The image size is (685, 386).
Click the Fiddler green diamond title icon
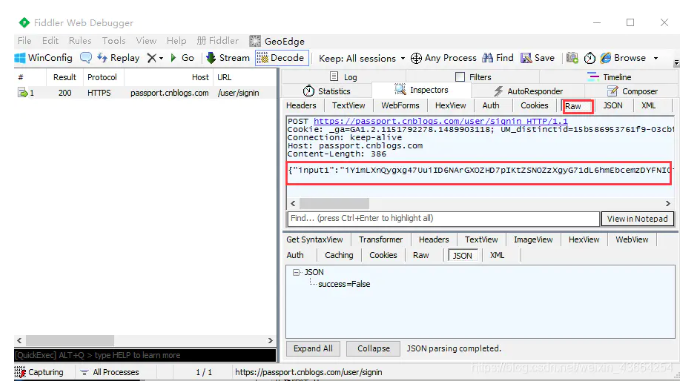click(24, 22)
